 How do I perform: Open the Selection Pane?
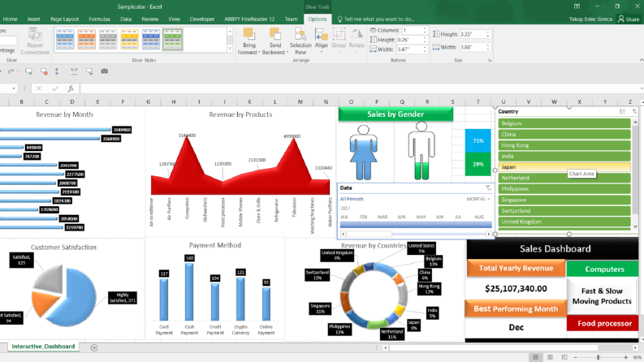point(300,41)
